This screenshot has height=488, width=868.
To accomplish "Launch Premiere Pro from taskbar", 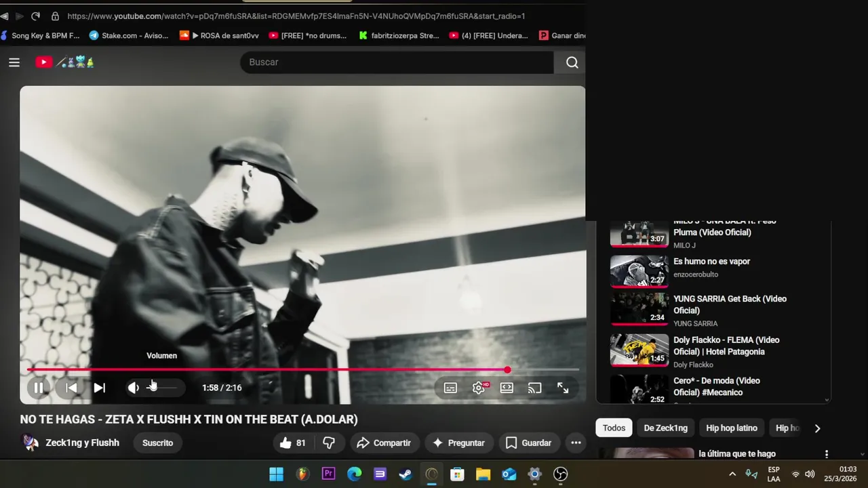I will pyautogui.click(x=328, y=474).
